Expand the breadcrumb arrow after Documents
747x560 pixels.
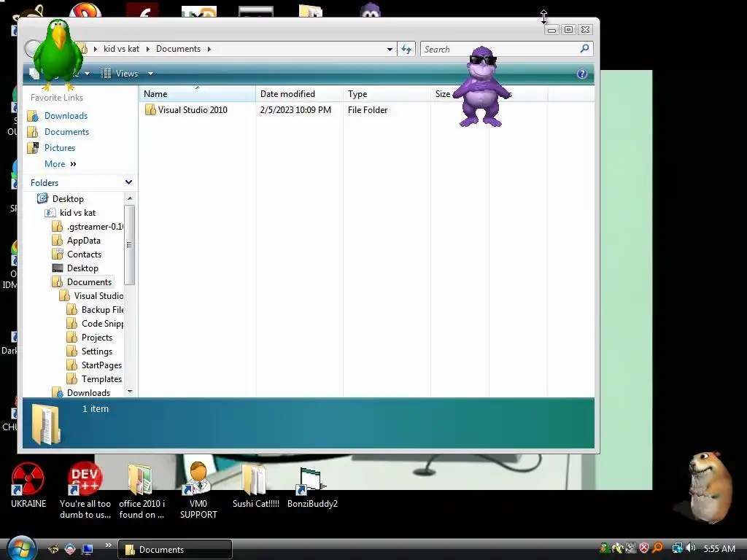point(209,49)
